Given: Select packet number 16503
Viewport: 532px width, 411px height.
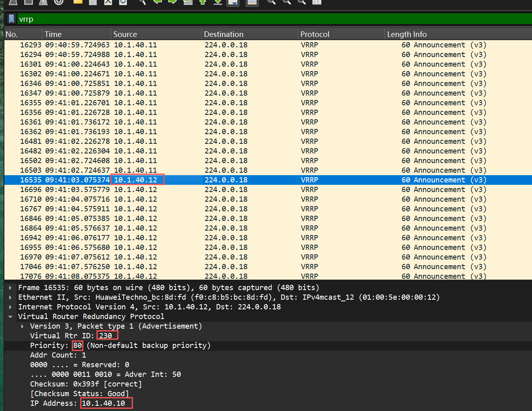Looking at the screenshot, I should [268, 170].
